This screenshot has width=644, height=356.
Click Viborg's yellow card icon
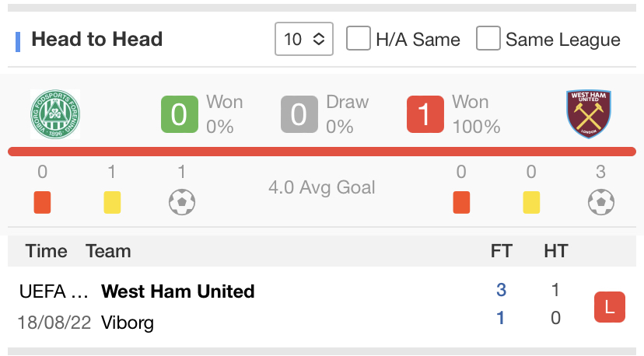click(x=112, y=202)
